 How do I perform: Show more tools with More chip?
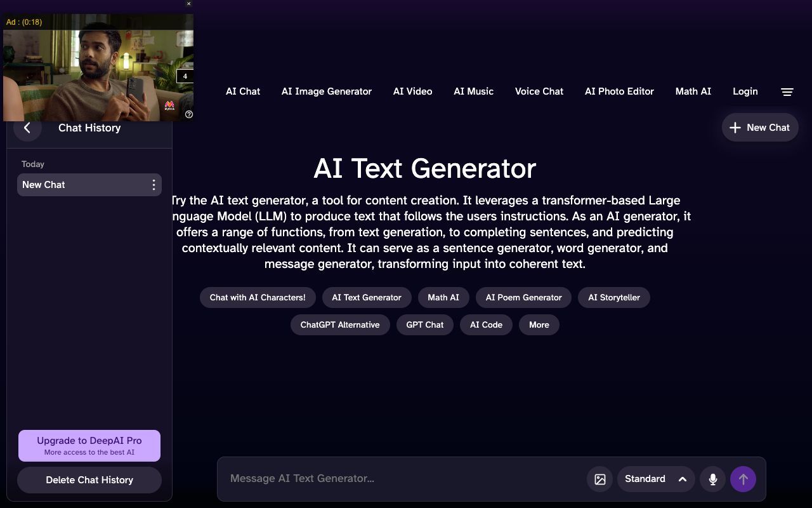pos(539,325)
